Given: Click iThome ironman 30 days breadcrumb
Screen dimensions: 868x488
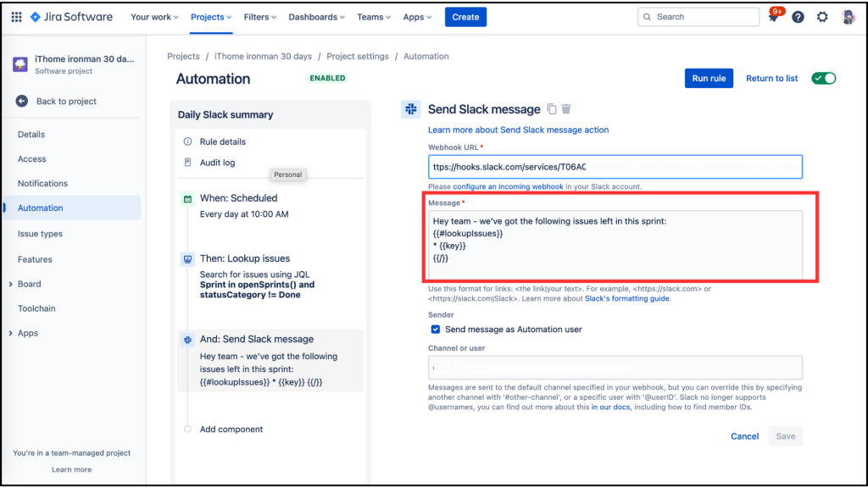Looking at the screenshot, I should 263,57.
